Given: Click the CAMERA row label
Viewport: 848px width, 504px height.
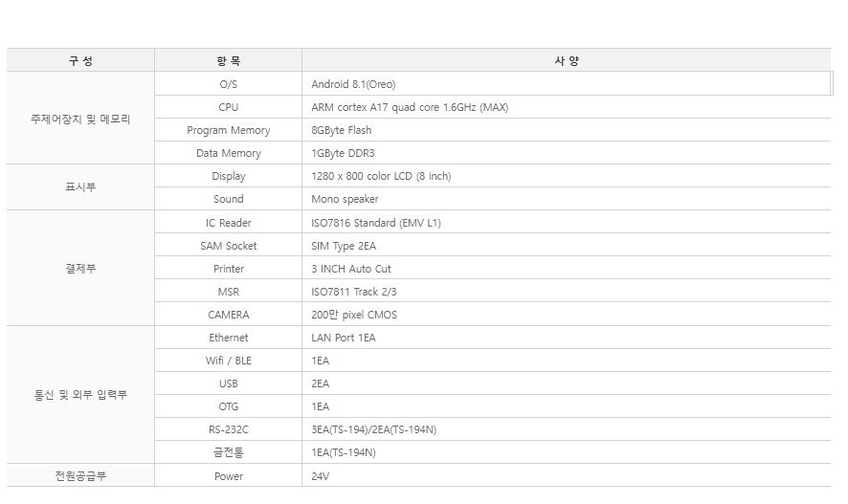Looking at the screenshot, I should (228, 315).
